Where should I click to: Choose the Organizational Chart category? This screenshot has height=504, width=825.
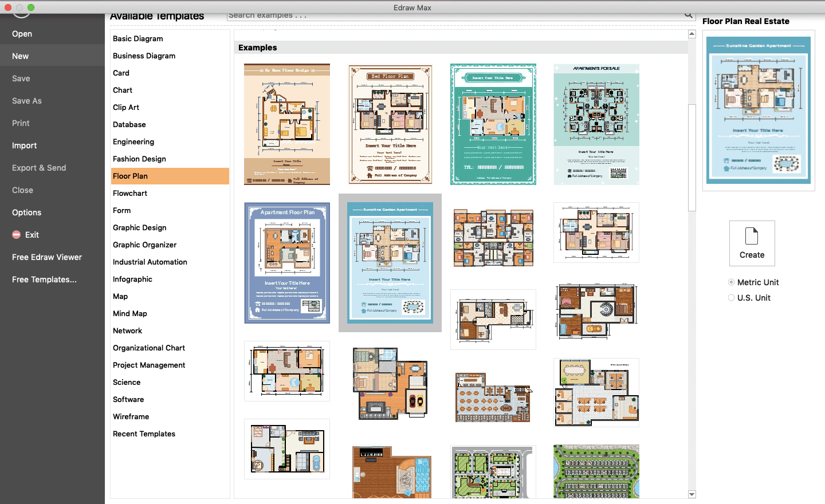149,348
